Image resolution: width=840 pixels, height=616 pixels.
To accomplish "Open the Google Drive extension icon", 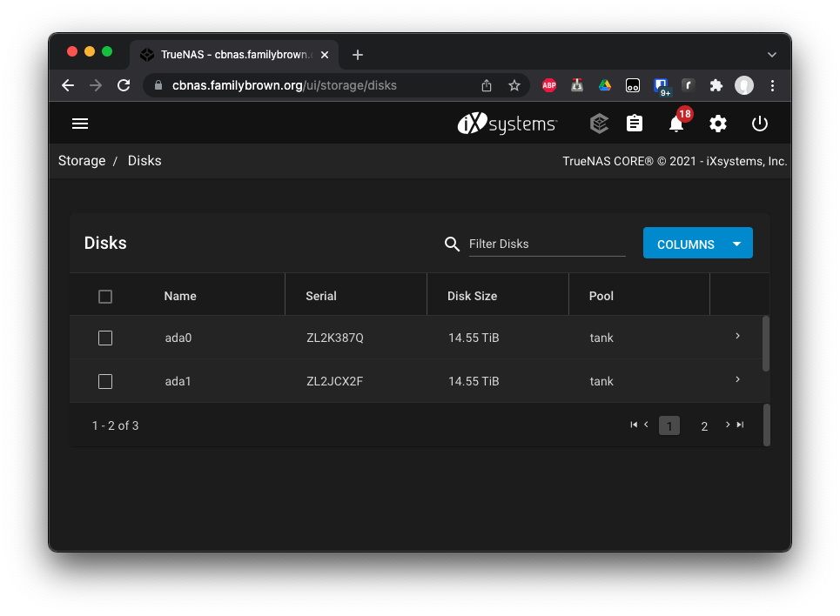I will point(605,86).
